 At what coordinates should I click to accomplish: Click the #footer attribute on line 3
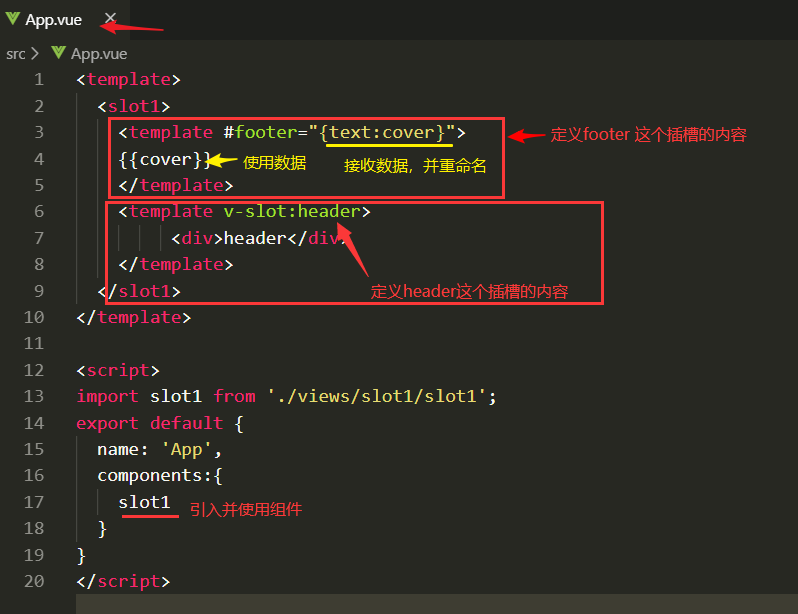(x=260, y=132)
